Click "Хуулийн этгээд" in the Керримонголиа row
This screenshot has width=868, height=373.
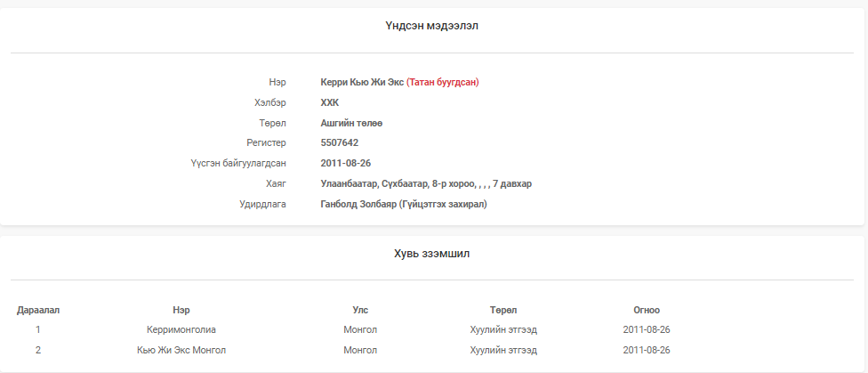(x=503, y=329)
